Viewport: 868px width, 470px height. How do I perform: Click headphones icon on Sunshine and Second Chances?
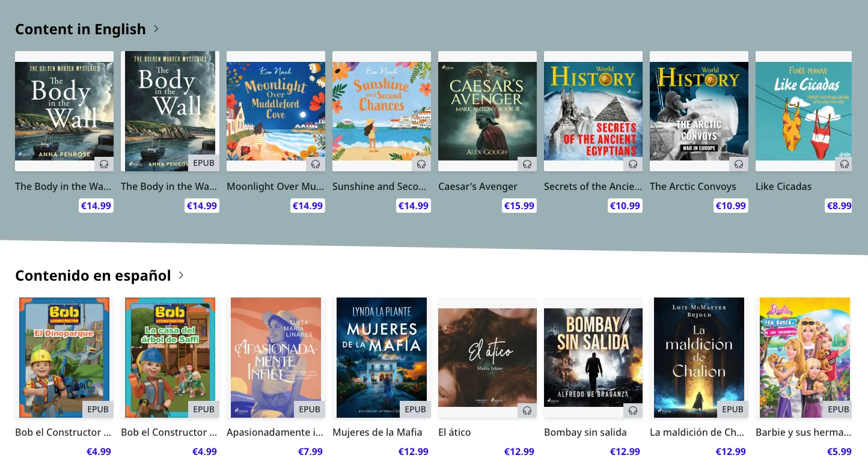pyautogui.click(x=421, y=164)
